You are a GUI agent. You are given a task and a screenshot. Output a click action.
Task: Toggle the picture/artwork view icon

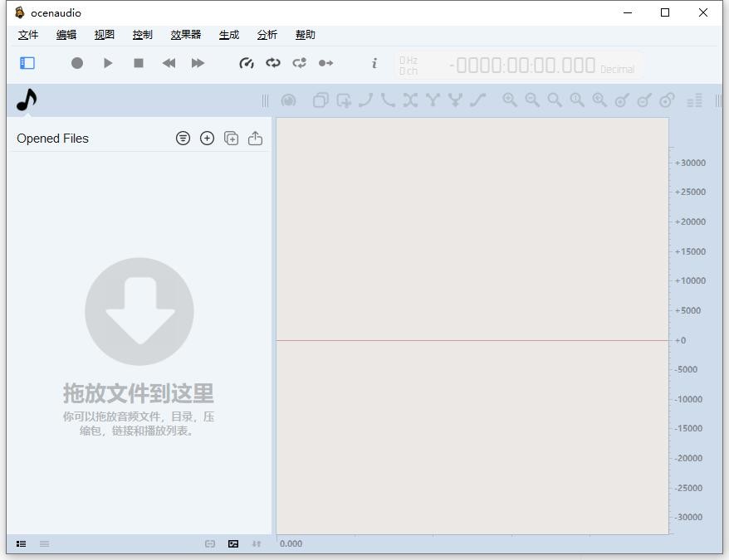pyautogui.click(x=233, y=543)
